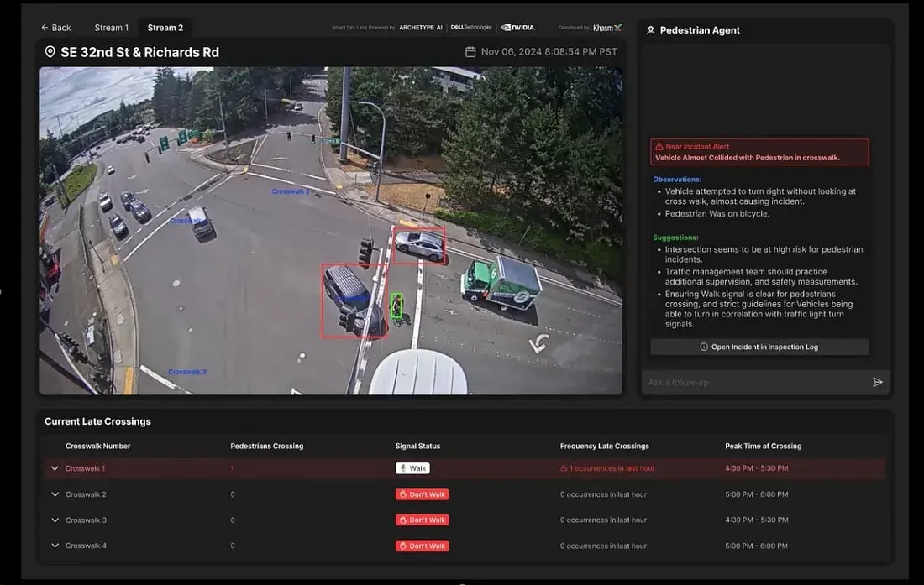Open Incident in Inspection Log

pos(759,347)
